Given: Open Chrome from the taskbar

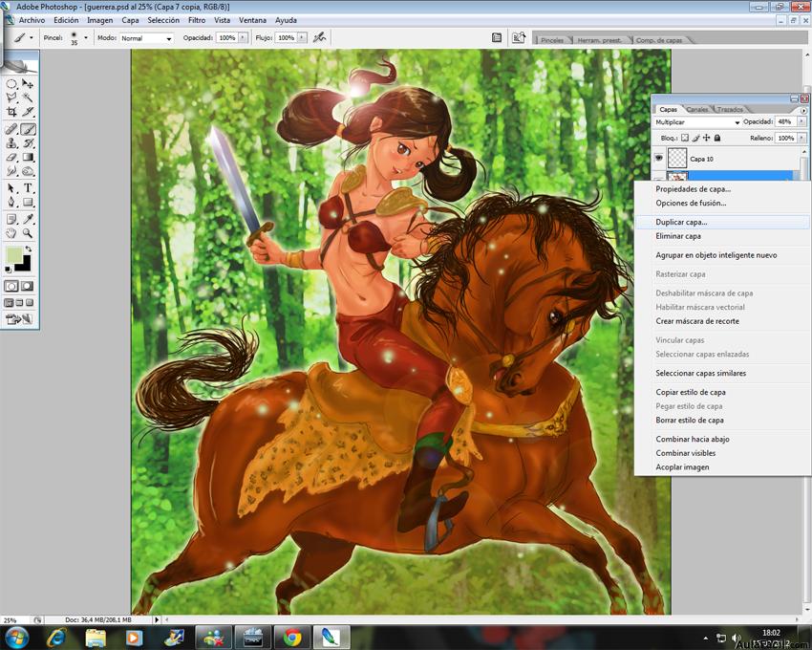Looking at the screenshot, I should [292, 637].
